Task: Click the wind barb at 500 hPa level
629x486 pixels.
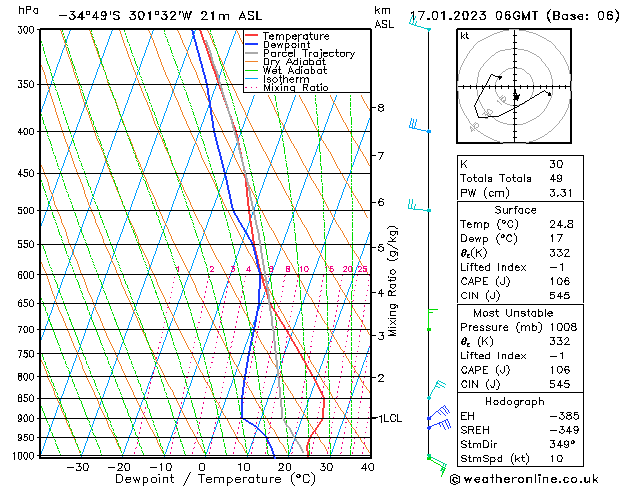Action: [419, 206]
